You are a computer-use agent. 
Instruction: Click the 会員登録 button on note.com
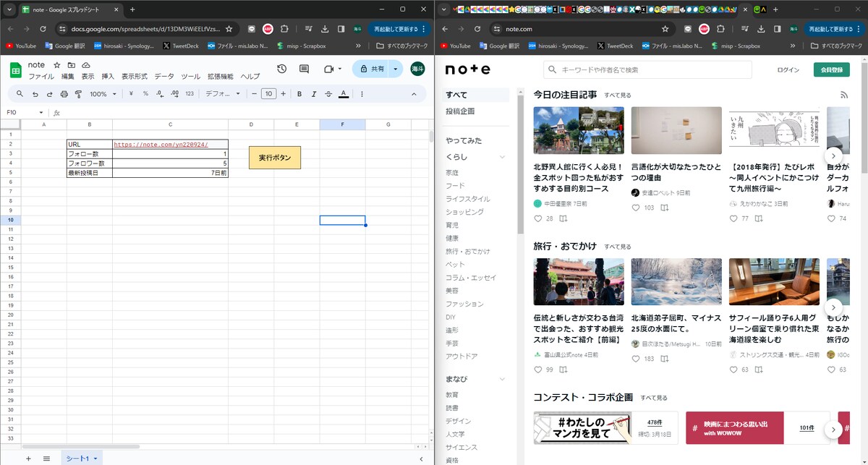click(833, 70)
